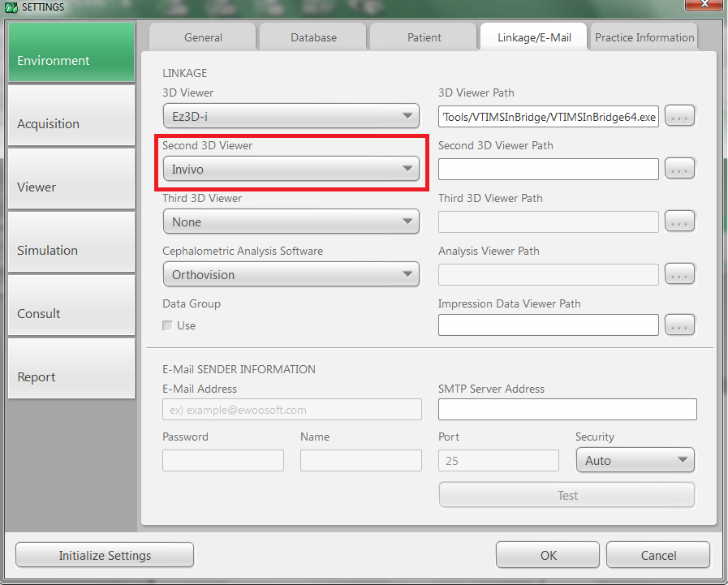728x585 pixels.
Task: Select the Environment sidebar section
Action: click(71, 52)
